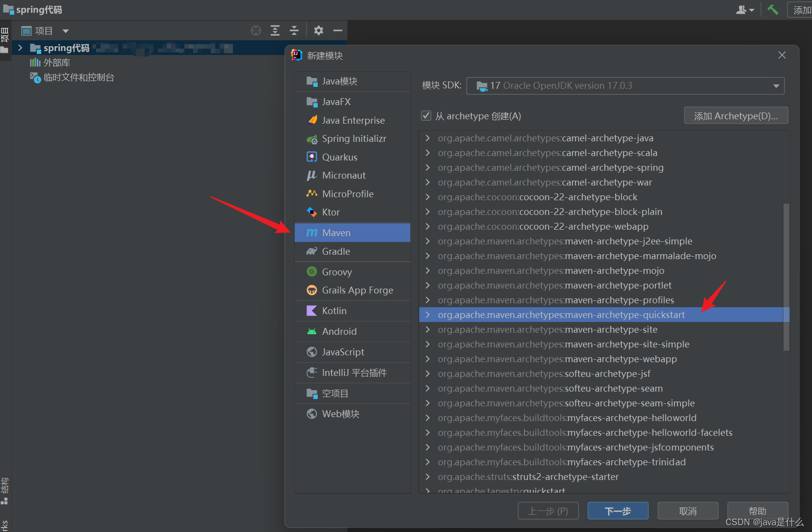This screenshot has width=812, height=532.
Task: Expand spring代码 project tree node
Action: [20, 48]
